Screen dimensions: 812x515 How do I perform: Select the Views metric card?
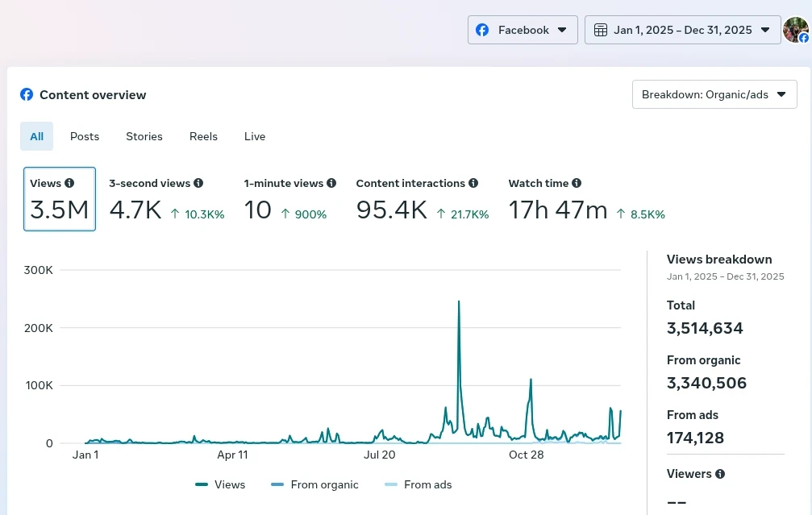pos(60,199)
